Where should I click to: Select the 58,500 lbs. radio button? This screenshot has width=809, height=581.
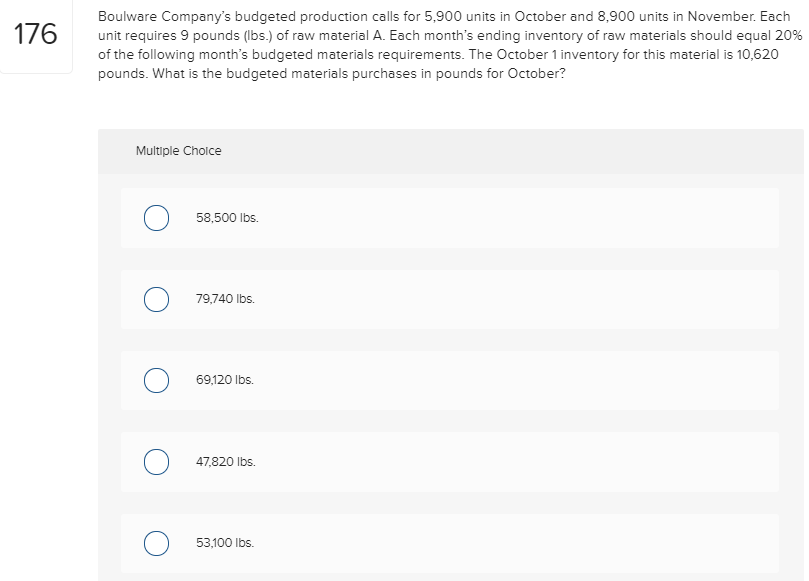(156, 217)
